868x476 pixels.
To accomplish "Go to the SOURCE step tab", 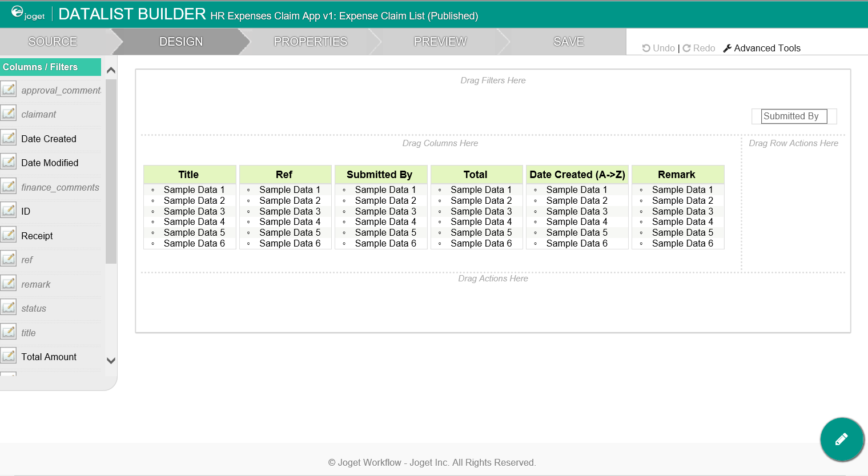I will point(53,42).
